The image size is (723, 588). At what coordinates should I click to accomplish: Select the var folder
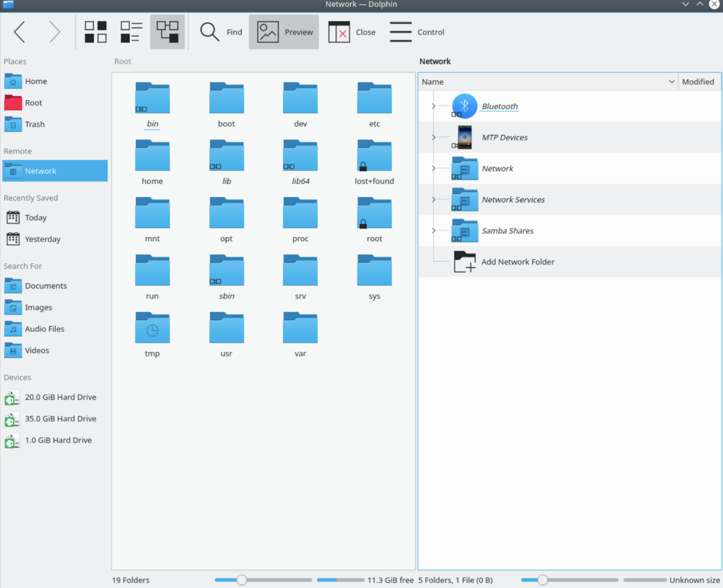tap(300, 335)
